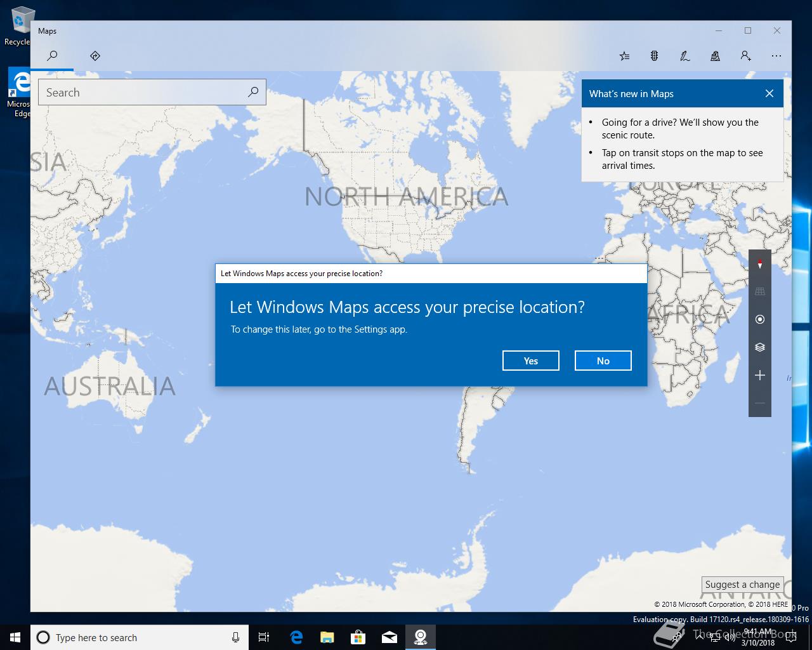Maximize the Maps window
The width and height of the screenshot is (812, 650).
tap(748, 30)
